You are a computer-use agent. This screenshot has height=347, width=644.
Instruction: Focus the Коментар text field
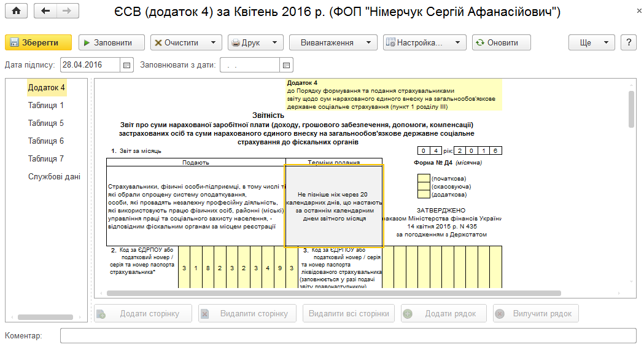click(348, 335)
